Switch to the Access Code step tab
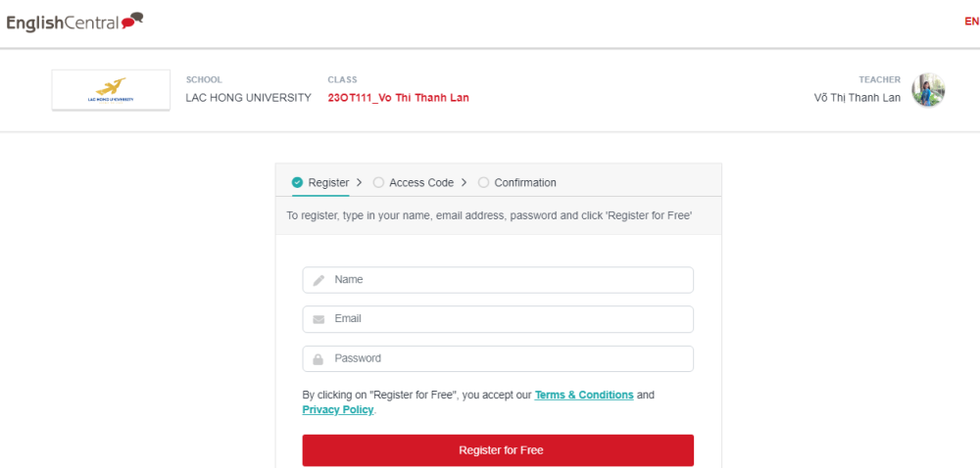The height and width of the screenshot is (468, 980). [x=414, y=183]
